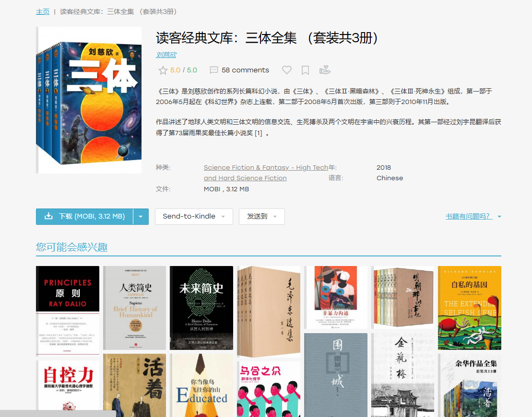Image resolution: width=532 pixels, height=417 pixels.
Task: Open the Send-to-Kindle dropdown
Action: coord(193,217)
